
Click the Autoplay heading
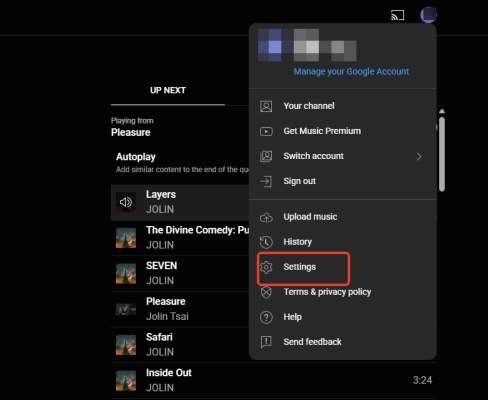(136, 157)
